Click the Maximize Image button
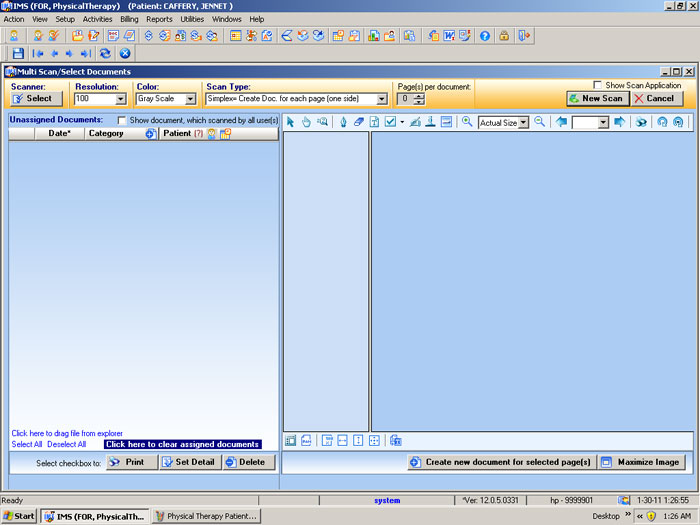 tap(642, 462)
